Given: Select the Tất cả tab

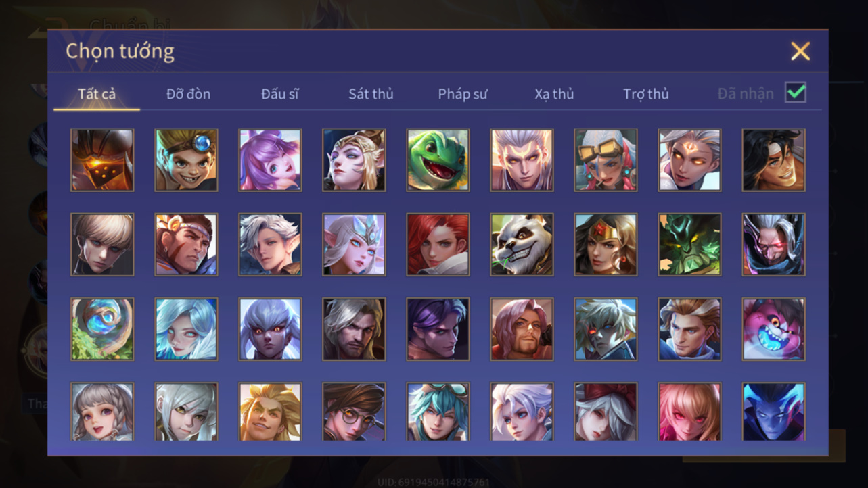Looking at the screenshot, I should point(97,94).
